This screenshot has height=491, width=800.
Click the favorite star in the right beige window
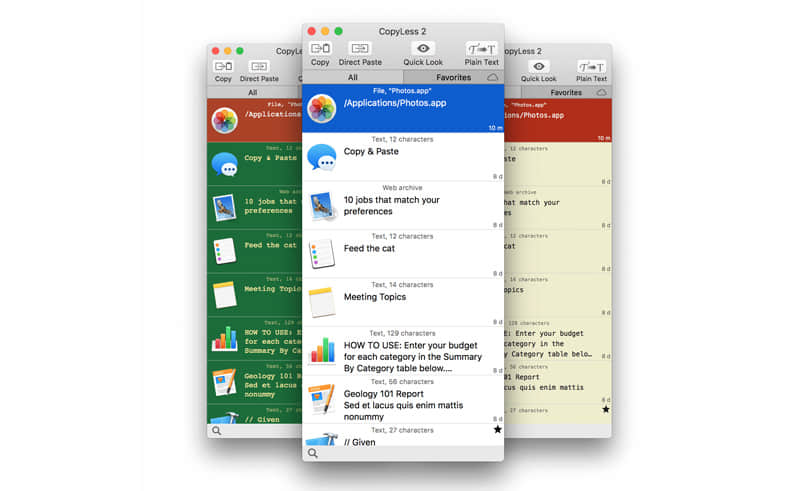point(606,409)
